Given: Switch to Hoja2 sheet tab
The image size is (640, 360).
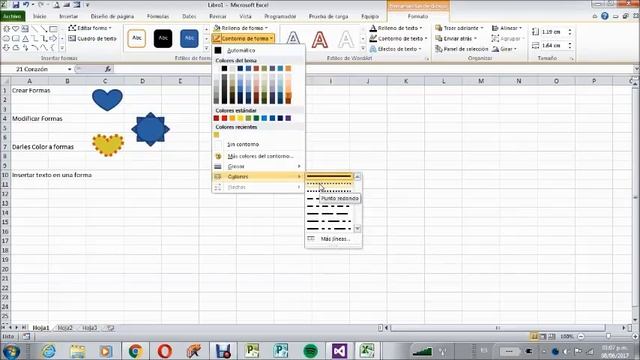Looking at the screenshot, I should pyautogui.click(x=65, y=328).
